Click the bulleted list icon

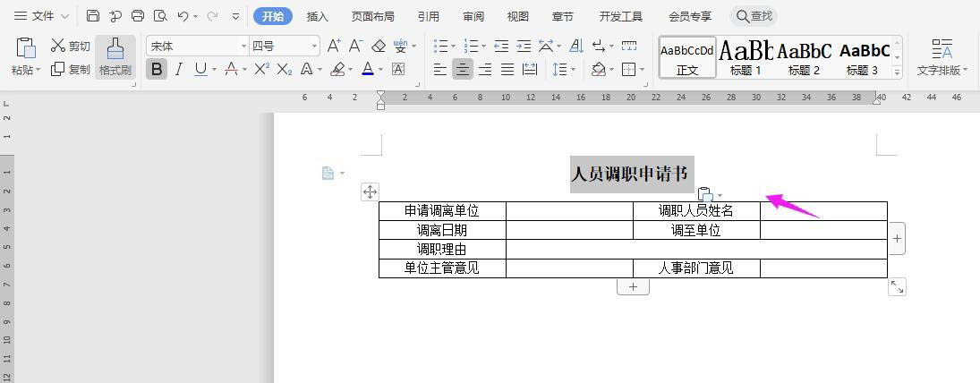point(441,46)
